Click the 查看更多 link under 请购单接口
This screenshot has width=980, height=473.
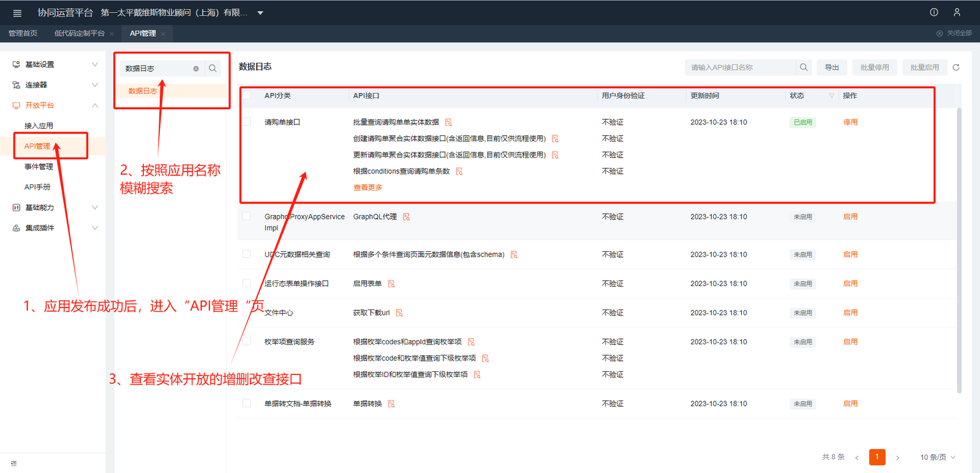click(367, 187)
